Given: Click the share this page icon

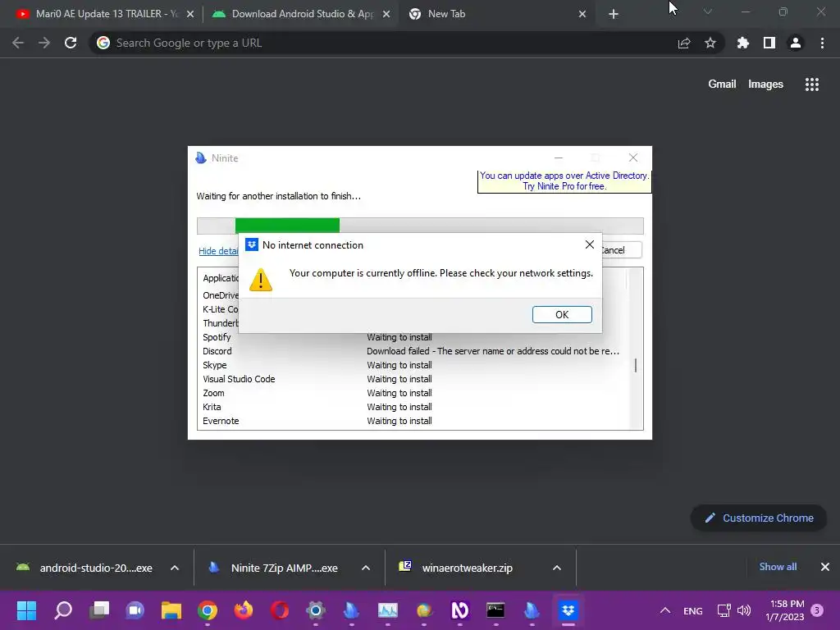Looking at the screenshot, I should tap(684, 43).
